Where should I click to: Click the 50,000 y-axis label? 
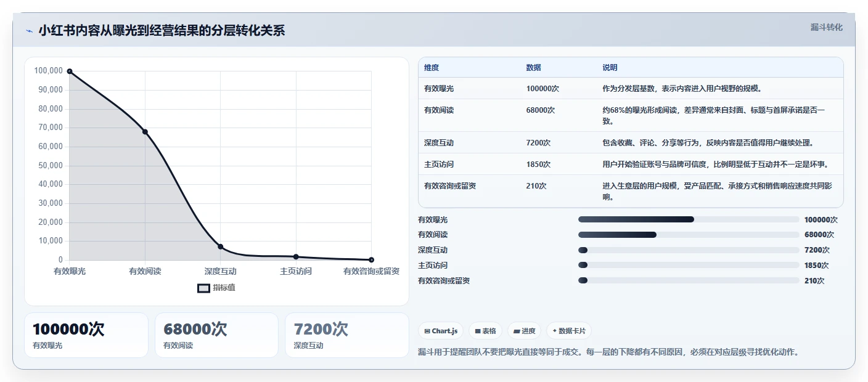(x=51, y=165)
